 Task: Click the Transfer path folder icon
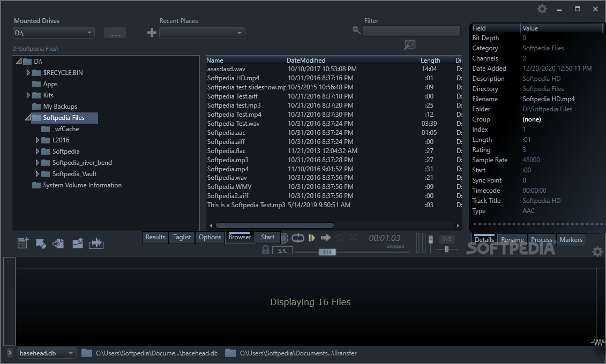click(230, 353)
